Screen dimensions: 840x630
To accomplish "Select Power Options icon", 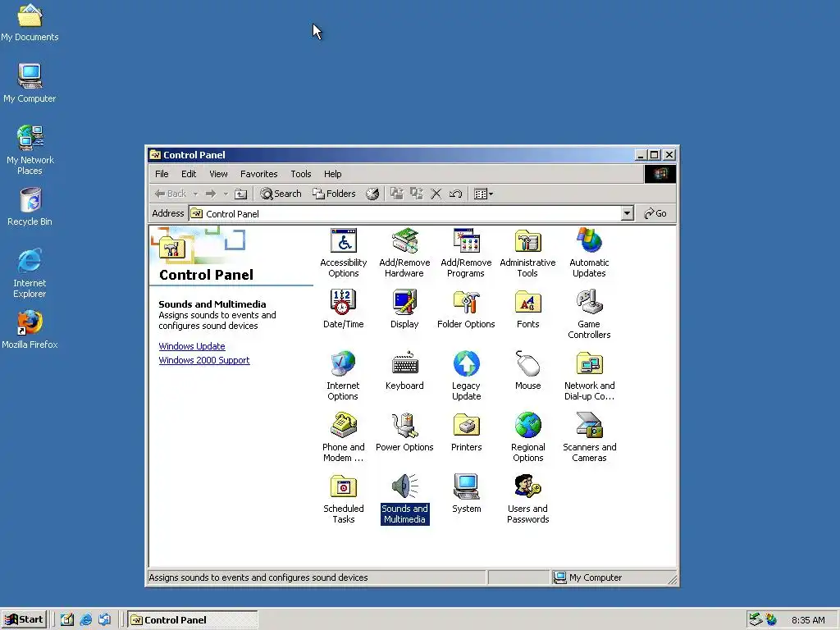I will coord(404,432).
